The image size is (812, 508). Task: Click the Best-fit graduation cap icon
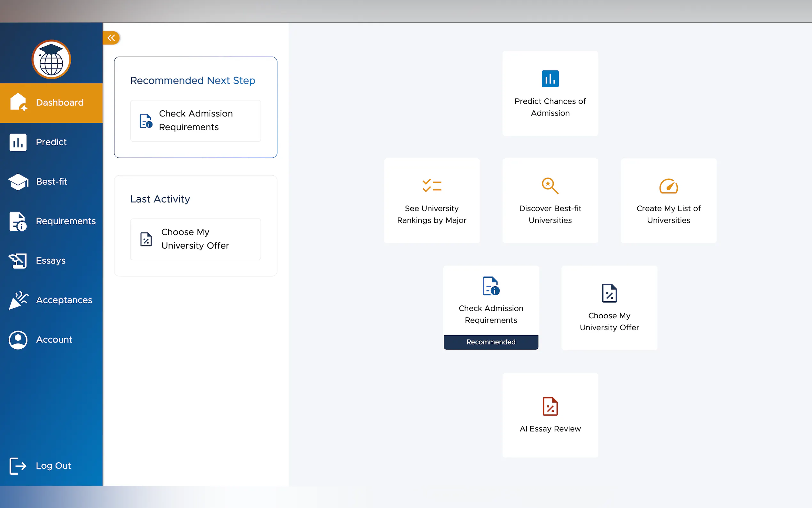(18, 182)
